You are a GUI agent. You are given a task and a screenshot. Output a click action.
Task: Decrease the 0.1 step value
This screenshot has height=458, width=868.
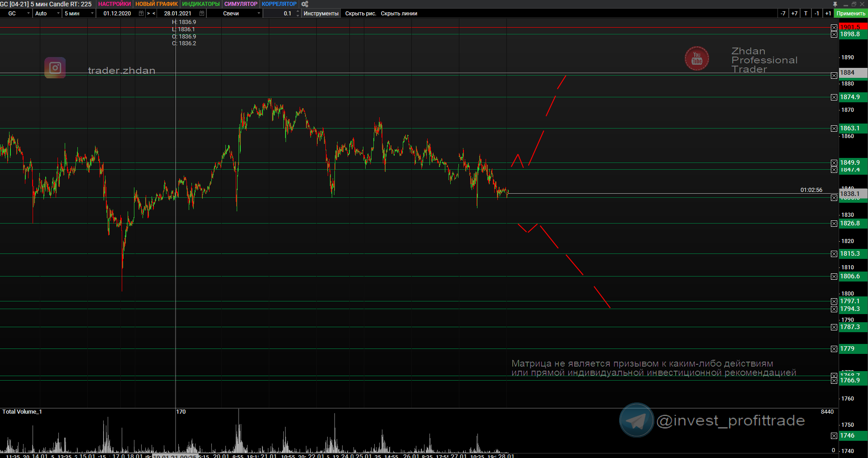[298, 15]
